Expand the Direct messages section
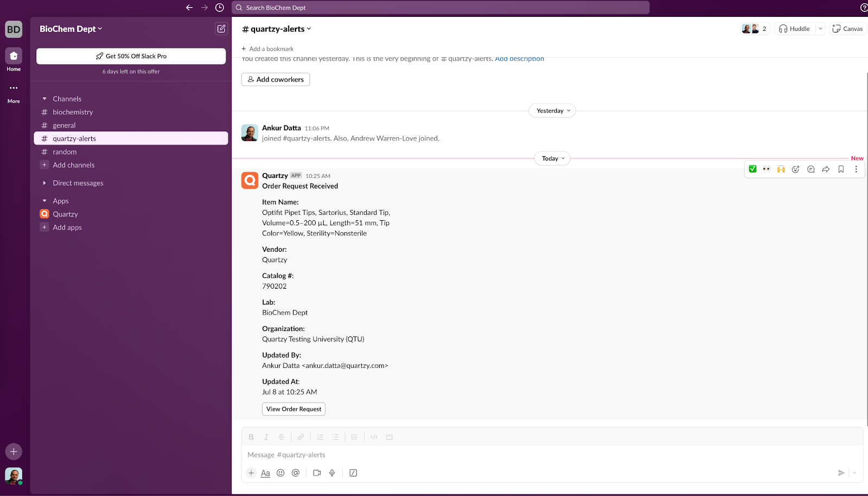Image resolution: width=868 pixels, height=496 pixels. pyautogui.click(x=44, y=183)
